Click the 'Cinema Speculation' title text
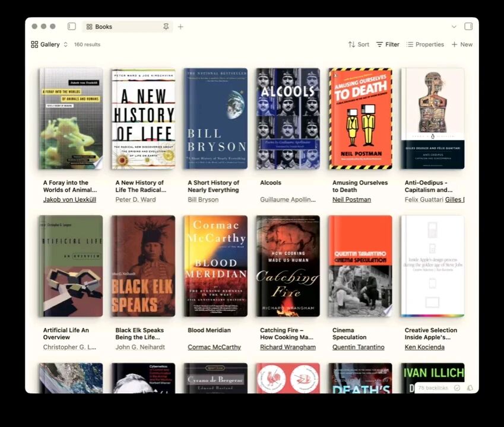The height and width of the screenshot is (427, 504). tap(350, 333)
